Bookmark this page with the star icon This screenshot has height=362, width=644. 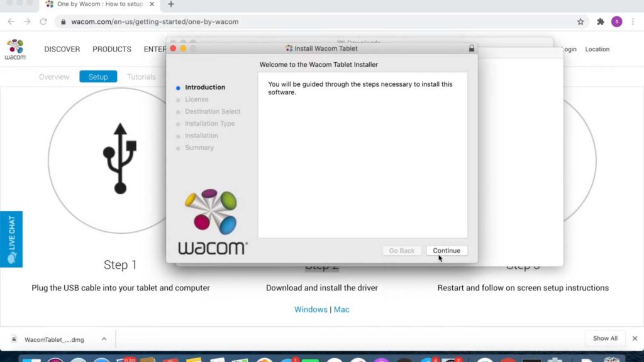pos(580,22)
